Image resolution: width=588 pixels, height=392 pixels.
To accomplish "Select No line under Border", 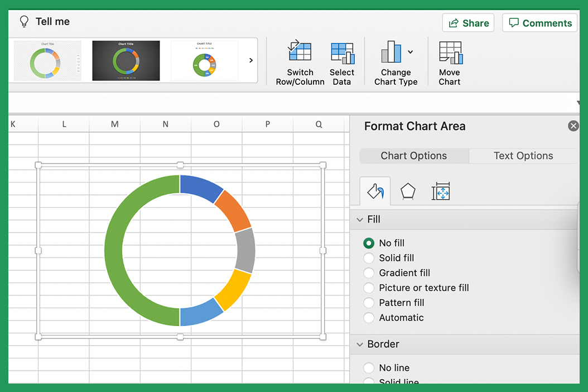I will click(x=369, y=367).
